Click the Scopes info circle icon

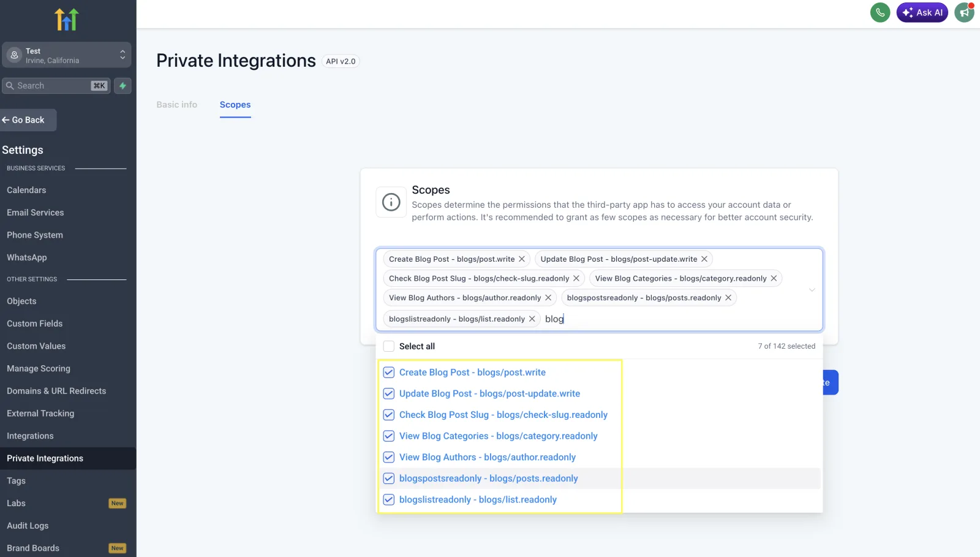coord(391,202)
